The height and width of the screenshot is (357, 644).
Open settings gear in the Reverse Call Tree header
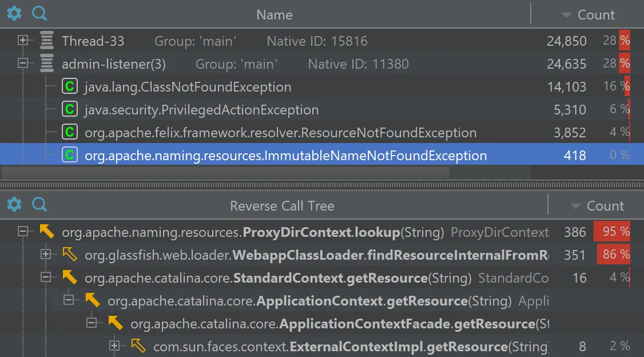click(x=14, y=204)
